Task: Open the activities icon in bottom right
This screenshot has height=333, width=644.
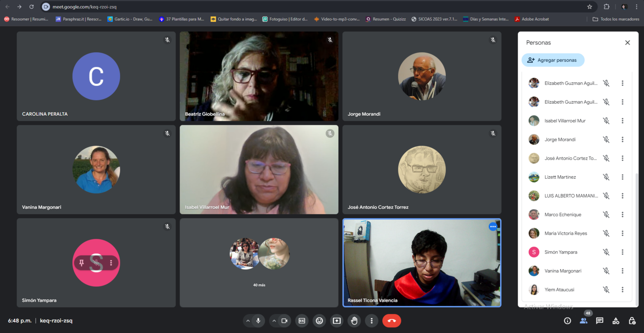Action: coord(616,321)
